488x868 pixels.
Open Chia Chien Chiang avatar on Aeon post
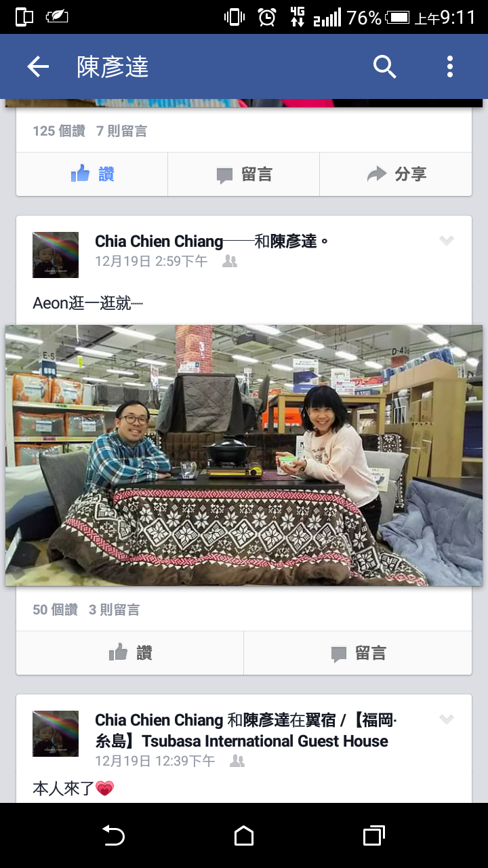(56, 255)
